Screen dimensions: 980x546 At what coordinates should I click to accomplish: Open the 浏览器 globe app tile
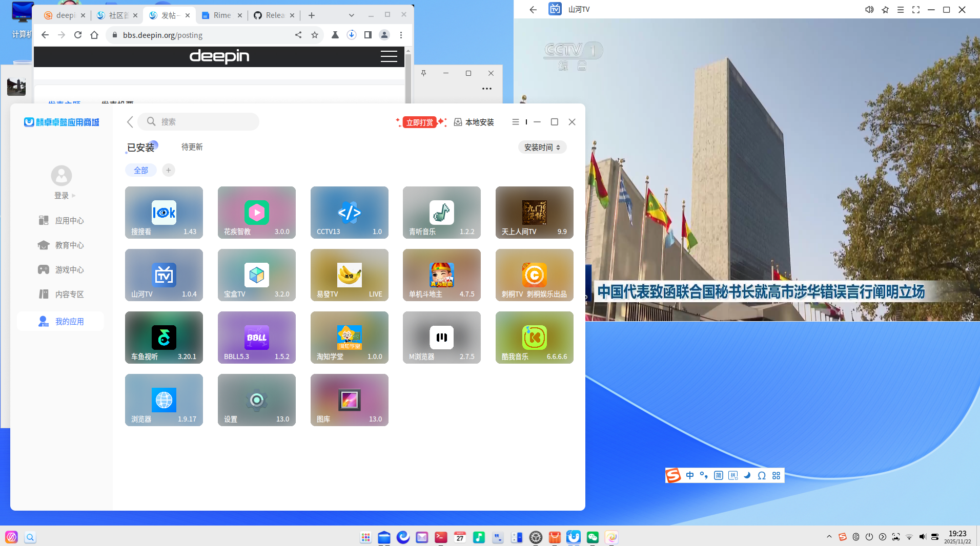[164, 400]
